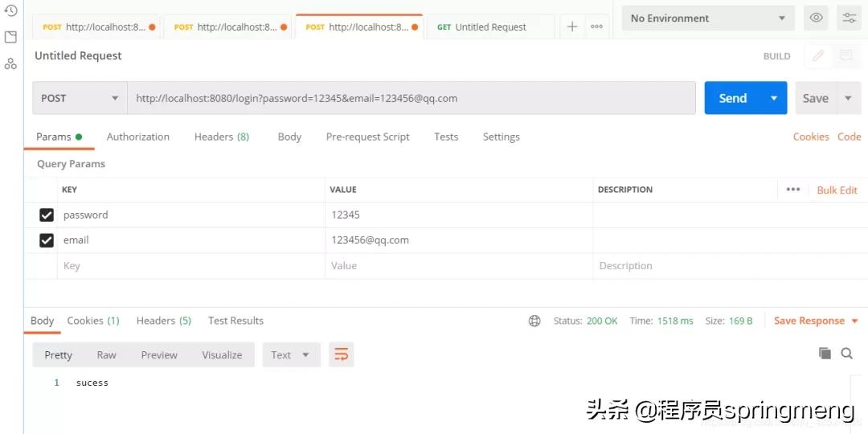The height and width of the screenshot is (434, 868).
Task: Uncheck the email parameter checkbox
Action: click(x=47, y=240)
